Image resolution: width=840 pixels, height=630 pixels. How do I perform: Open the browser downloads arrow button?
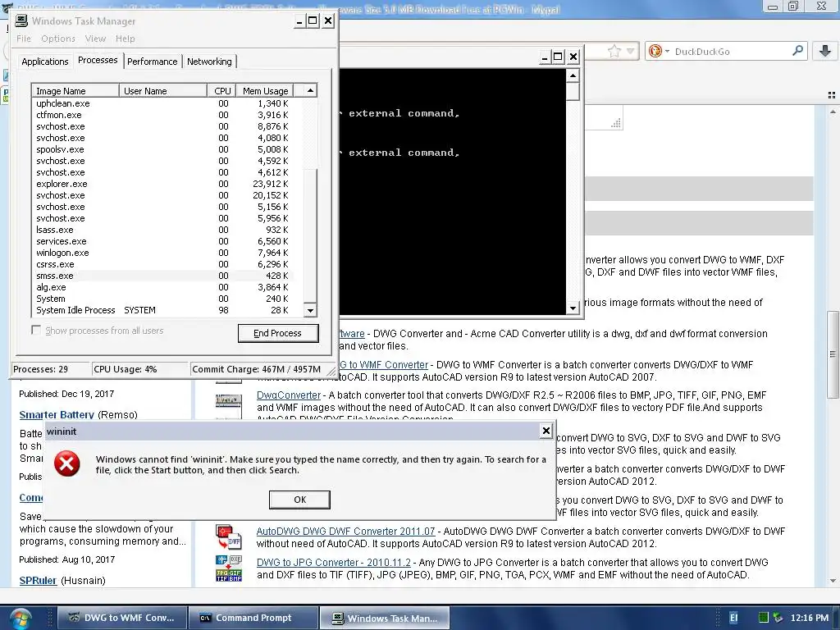tap(825, 51)
